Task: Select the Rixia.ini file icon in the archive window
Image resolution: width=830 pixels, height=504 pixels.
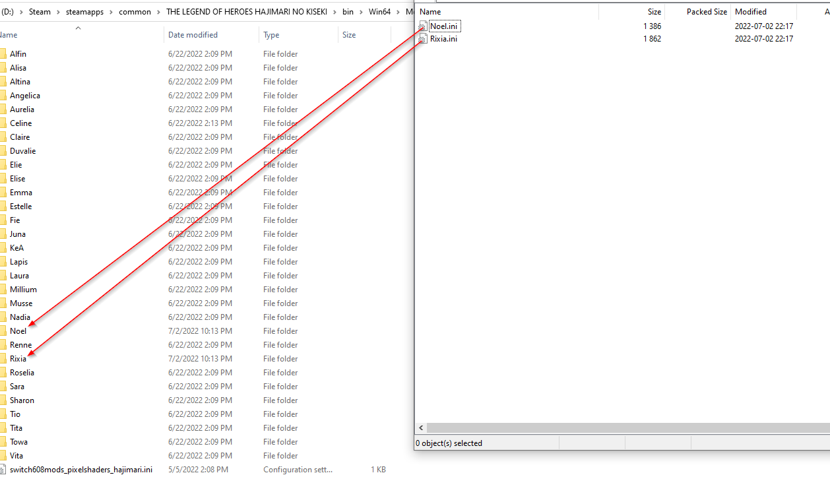Action: click(x=423, y=39)
